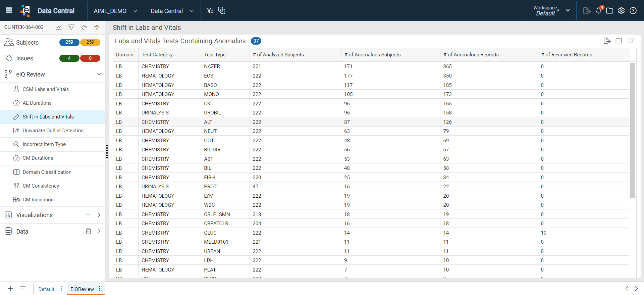The image size is (644, 295).
Task: Open the settings gear icon
Action: click(x=621, y=10)
